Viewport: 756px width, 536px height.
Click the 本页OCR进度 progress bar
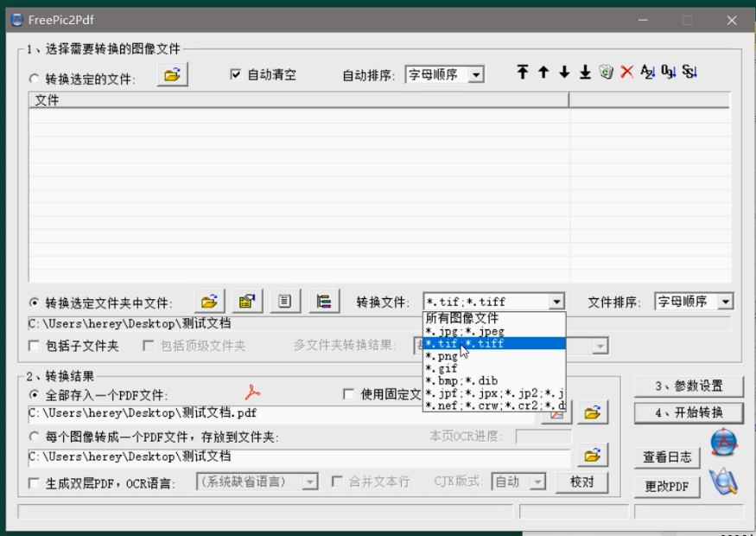click(543, 437)
